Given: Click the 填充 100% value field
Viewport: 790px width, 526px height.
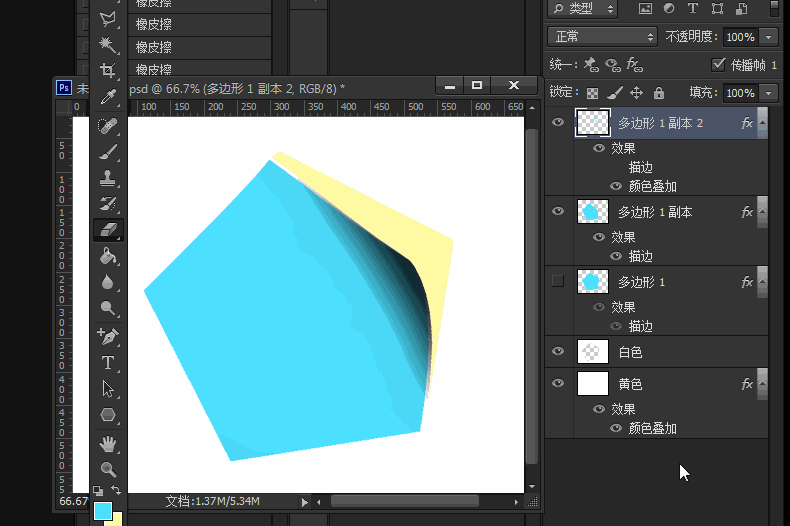Looking at the screenshot, I should click(741, 93).
